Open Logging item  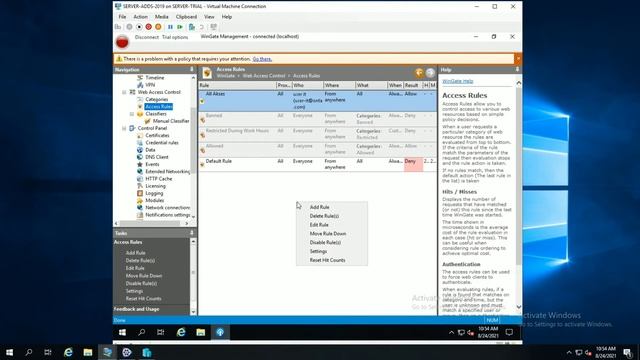(154, 193)
